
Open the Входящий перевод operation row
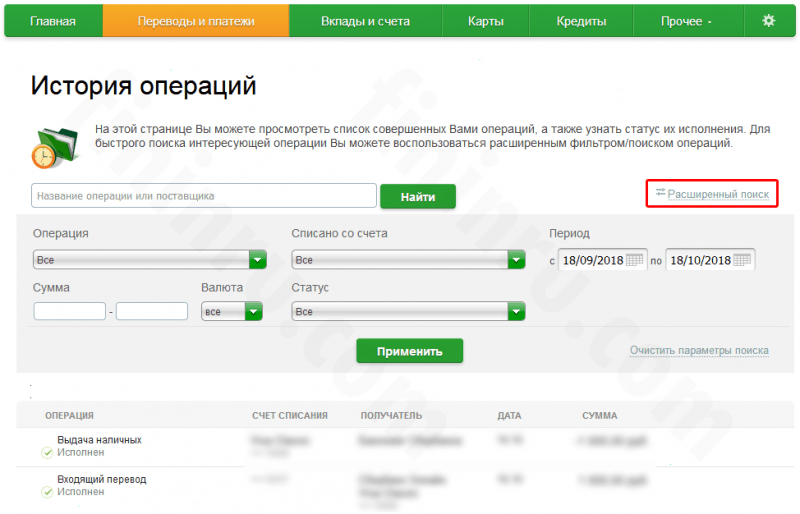click(x=405, y=489)
